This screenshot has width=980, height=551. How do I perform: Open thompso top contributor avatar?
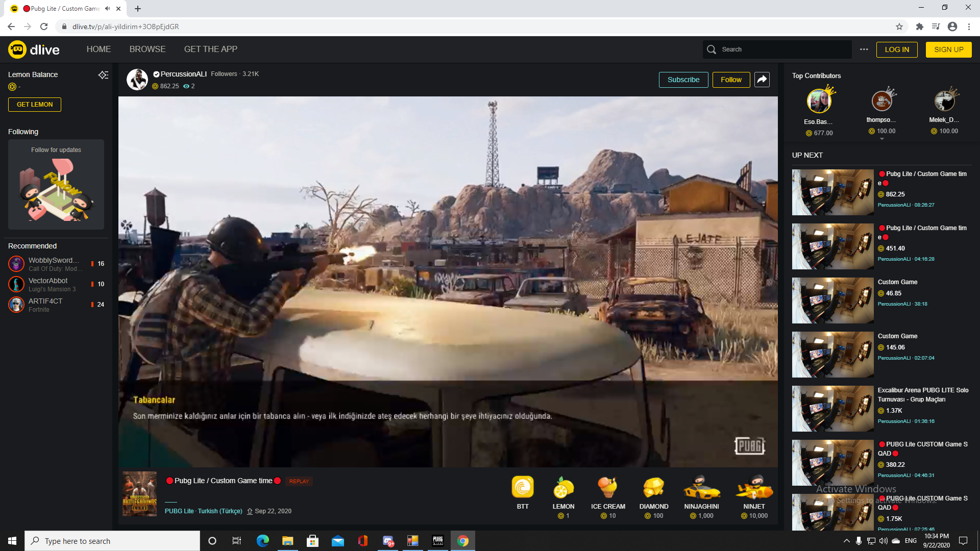pyautogui.click(x=881, y=101)
